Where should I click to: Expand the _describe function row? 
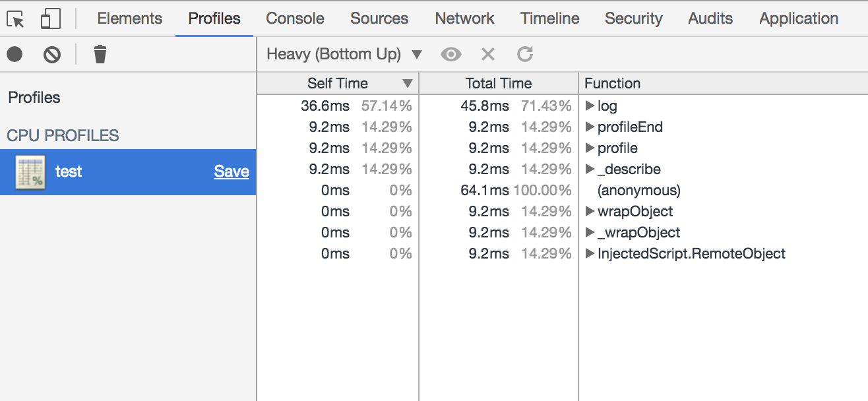point(590,169)
